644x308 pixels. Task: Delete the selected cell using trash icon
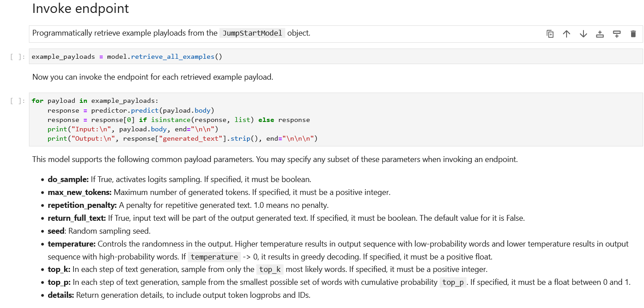coord(633,34)
